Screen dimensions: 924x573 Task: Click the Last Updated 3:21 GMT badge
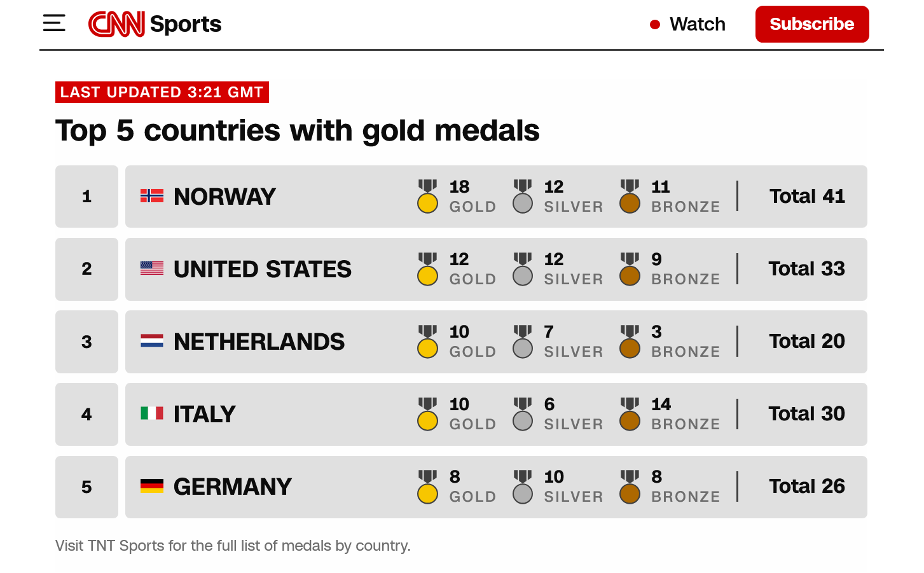tap(162, 92)
